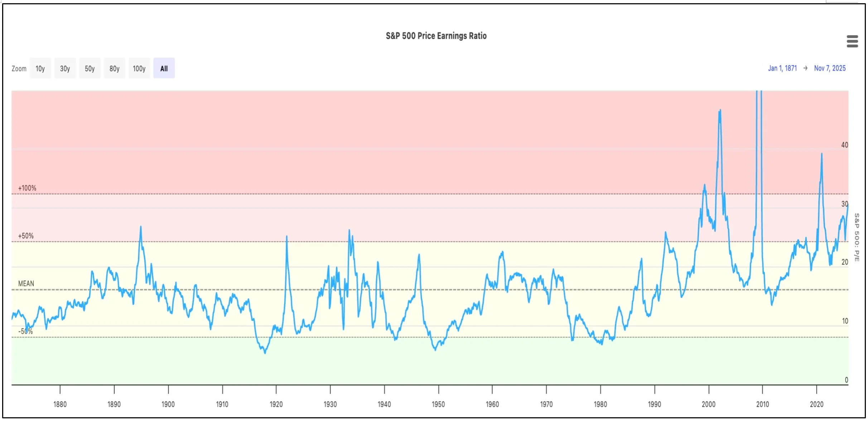Choose the 100y zoom button
The width and height of the screenshot is (868, 423).
coord(139,68)
